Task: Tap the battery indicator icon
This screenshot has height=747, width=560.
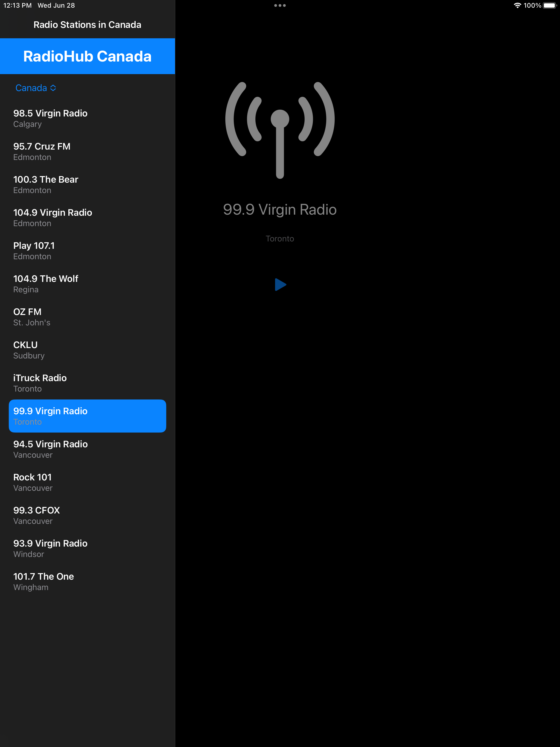Action: tap(550, 5)
